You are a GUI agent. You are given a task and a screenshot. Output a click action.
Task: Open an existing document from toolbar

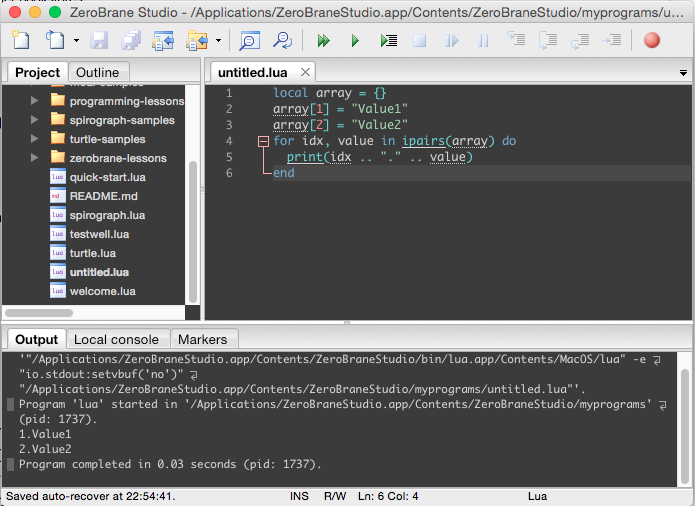(x=56, y=40)
